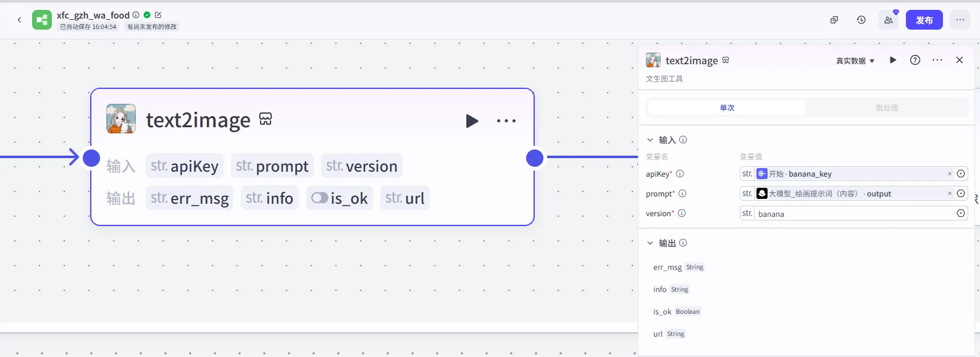
Task: Close the text2image side panel
Action: 960,60
